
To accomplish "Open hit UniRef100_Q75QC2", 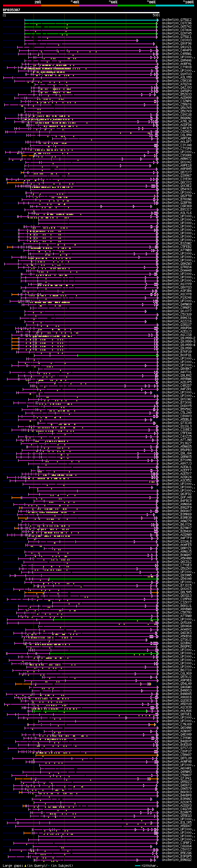I will click(177, 20).
